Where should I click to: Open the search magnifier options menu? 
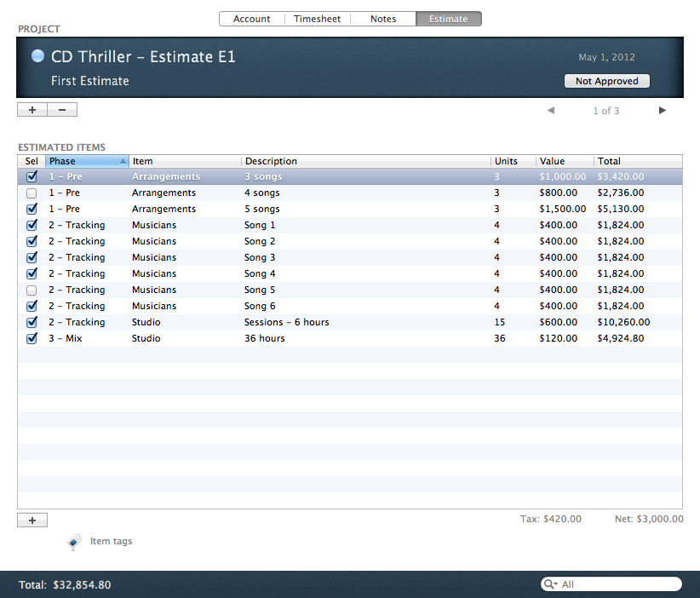point(552,584)
